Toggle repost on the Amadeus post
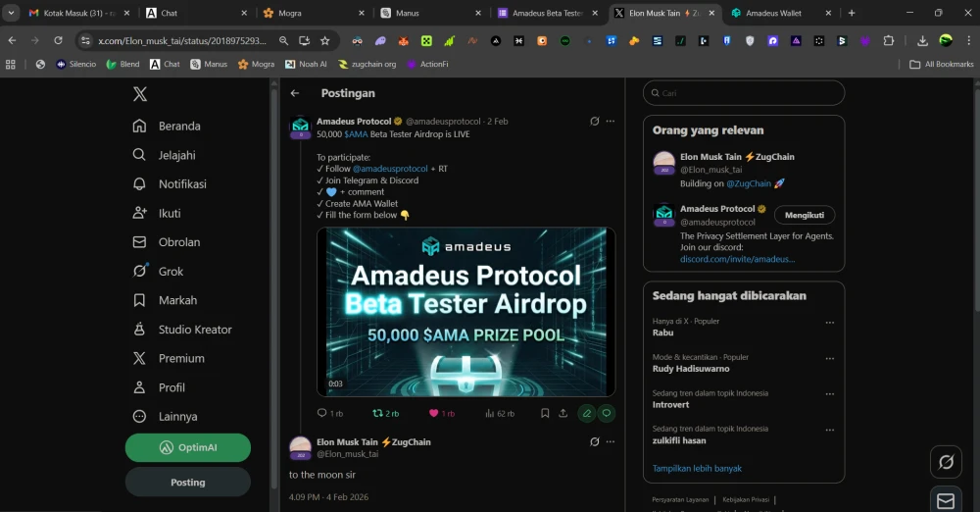 [378, 413]
